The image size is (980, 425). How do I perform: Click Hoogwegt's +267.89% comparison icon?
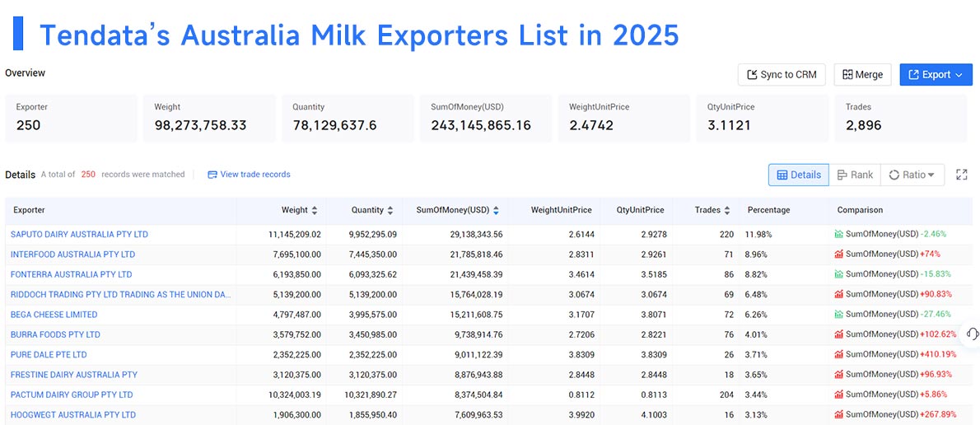click(x=838, y=414)
